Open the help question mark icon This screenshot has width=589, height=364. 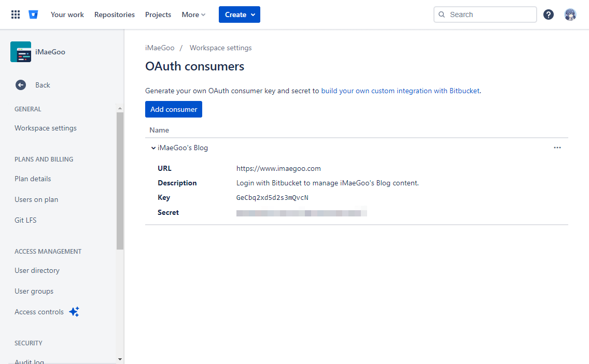[549, 14]
